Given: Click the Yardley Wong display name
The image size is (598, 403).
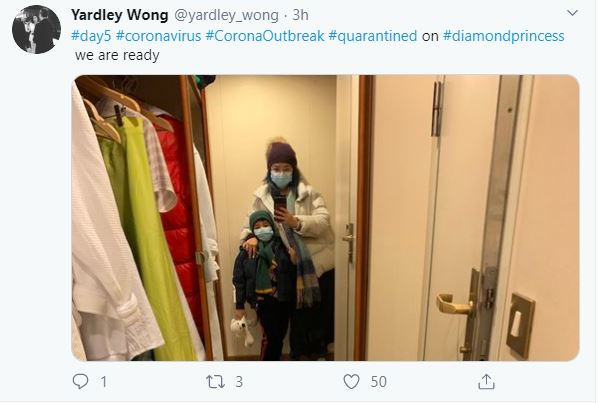Looking at the screenshot, I should [120, 15].
